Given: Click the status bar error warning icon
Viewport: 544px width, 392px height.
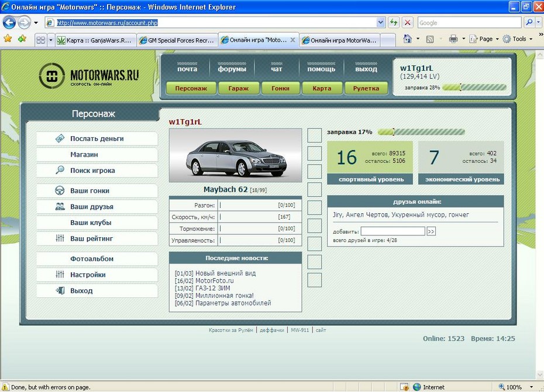Looking at the screenshot, I should (x=5, y=387).
